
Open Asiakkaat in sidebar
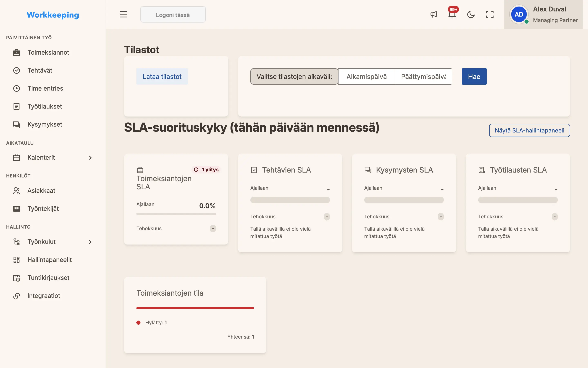point(53,191)
